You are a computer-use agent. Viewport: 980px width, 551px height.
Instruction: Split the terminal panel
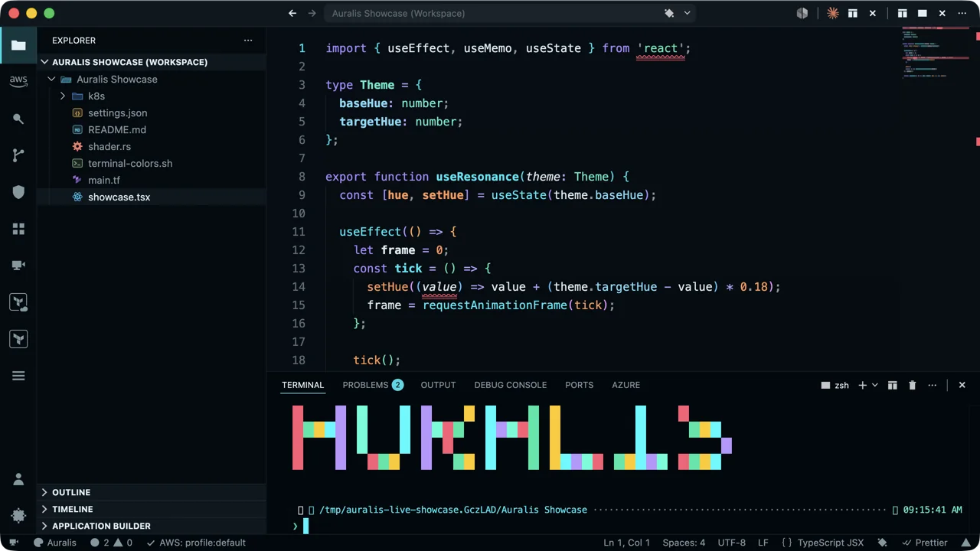[x=893, y=385]
